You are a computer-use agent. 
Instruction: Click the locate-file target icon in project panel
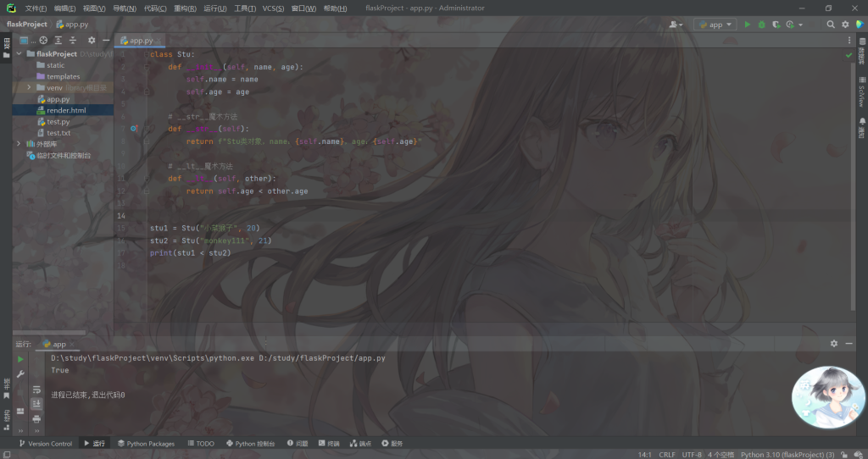[43, 40]
